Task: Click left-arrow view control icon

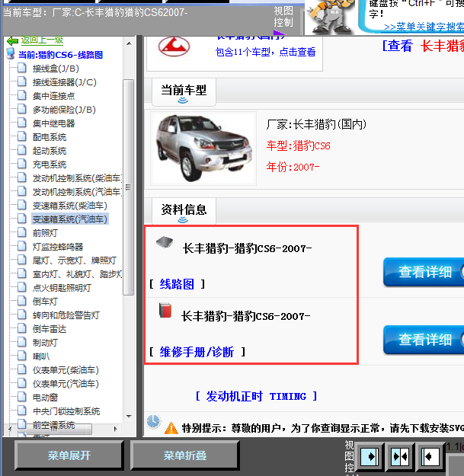Action: (x=430, y=456)
